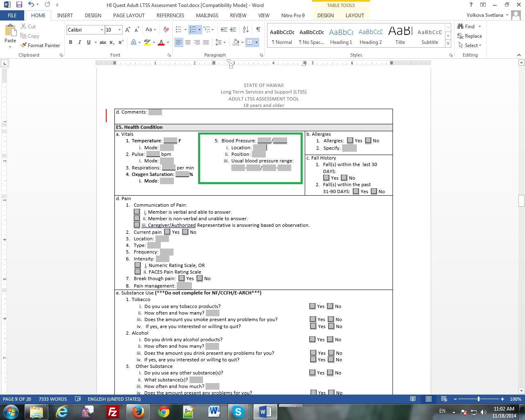Check 'Member is non-verbal and unable to answer'
The image size is (525, 420).
(137, 218)
